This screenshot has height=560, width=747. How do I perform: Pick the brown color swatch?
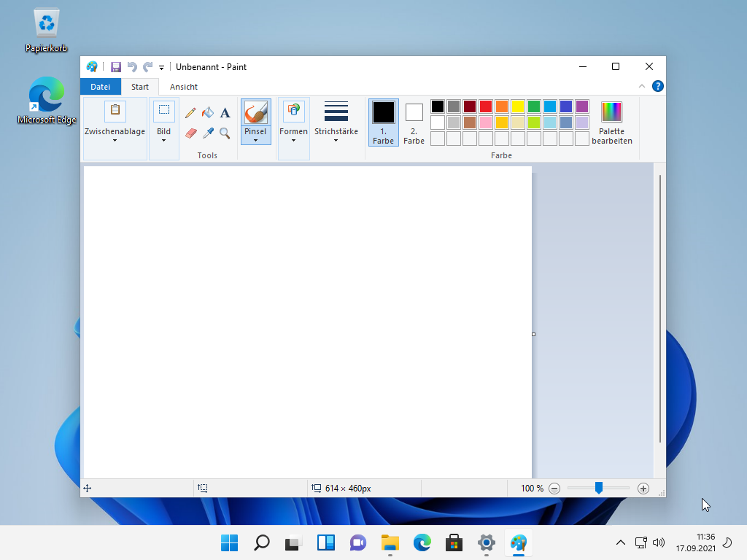pos(470,122)
